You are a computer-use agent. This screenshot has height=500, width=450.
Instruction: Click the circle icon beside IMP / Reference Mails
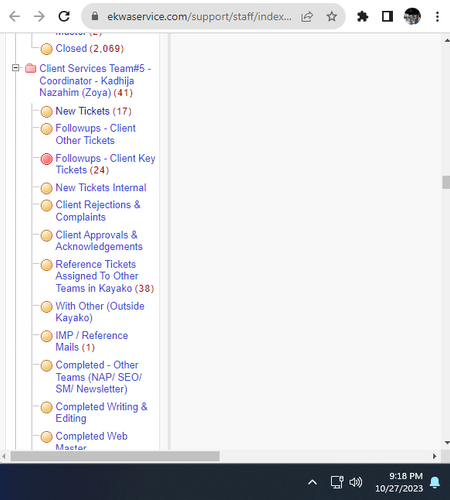[x=46, y=336]
